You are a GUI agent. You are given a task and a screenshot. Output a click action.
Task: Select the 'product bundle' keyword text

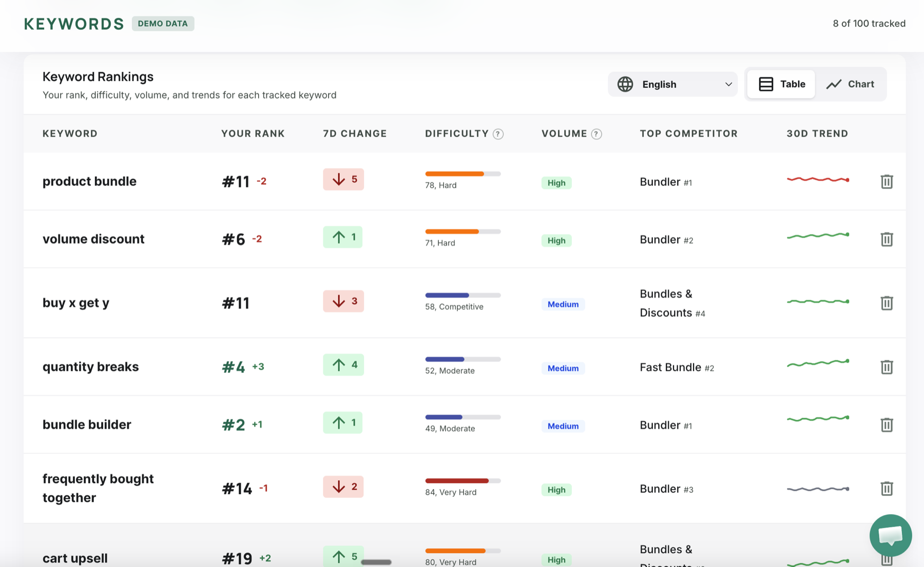(89, 181)
